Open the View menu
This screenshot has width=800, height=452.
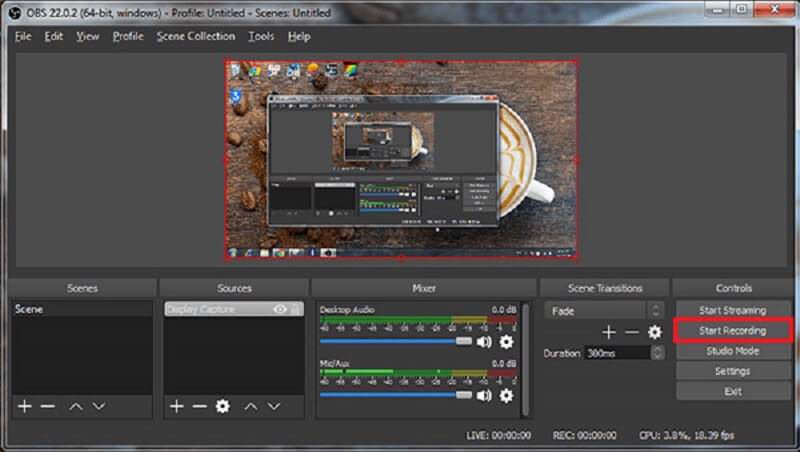pyautogui.click(x=88, y=36)
